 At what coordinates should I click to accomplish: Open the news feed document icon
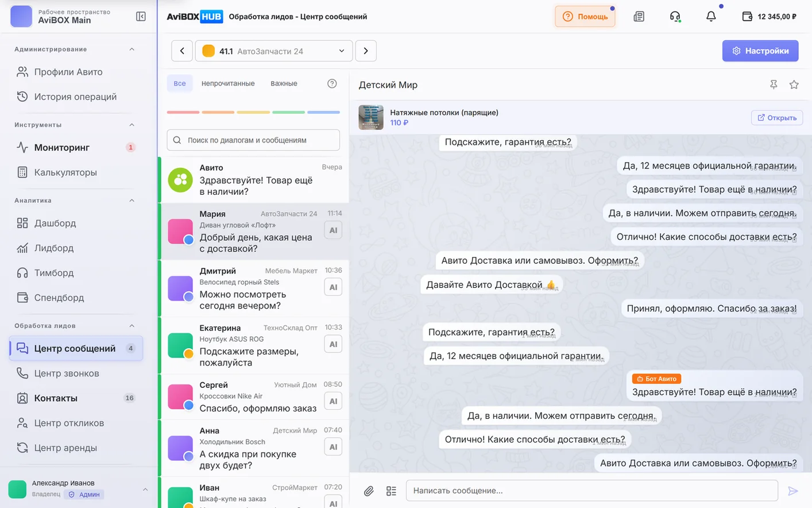pyautogui.click(x=639, y=17)
